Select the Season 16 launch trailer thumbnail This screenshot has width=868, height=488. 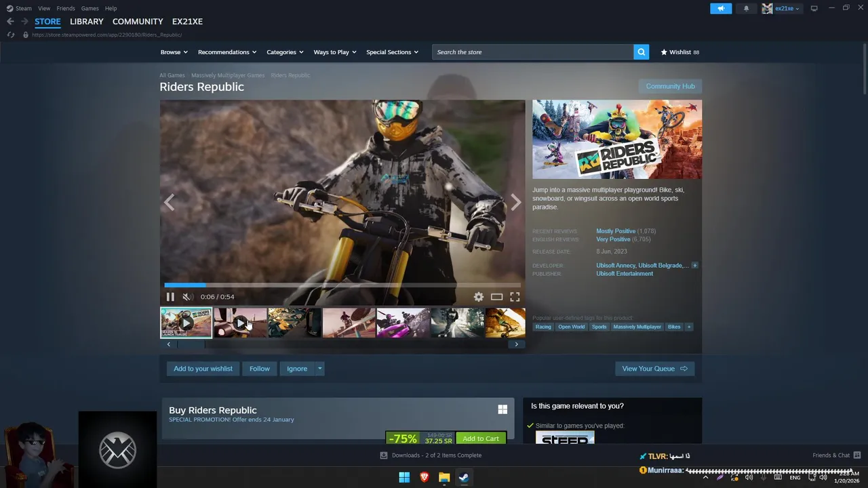(x=186, y=323)
